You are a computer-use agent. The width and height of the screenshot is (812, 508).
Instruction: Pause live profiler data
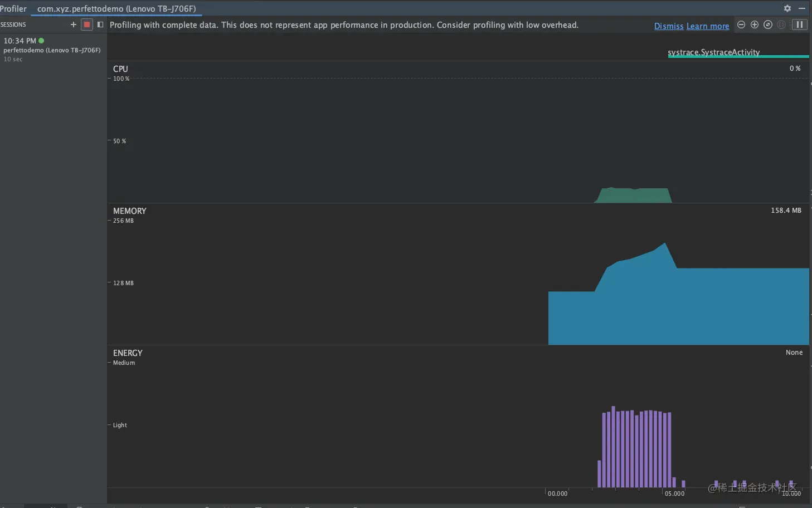click(800, 25)
